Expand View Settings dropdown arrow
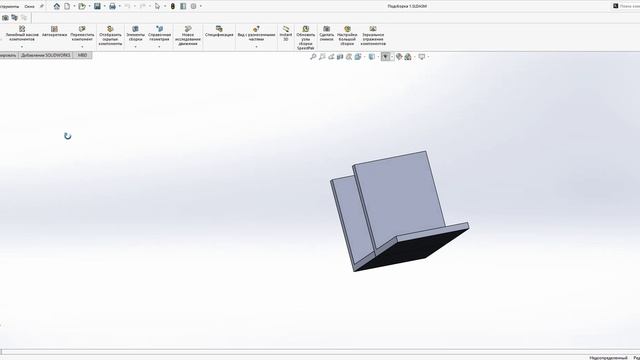640x360 pixels. pos(428,57)
